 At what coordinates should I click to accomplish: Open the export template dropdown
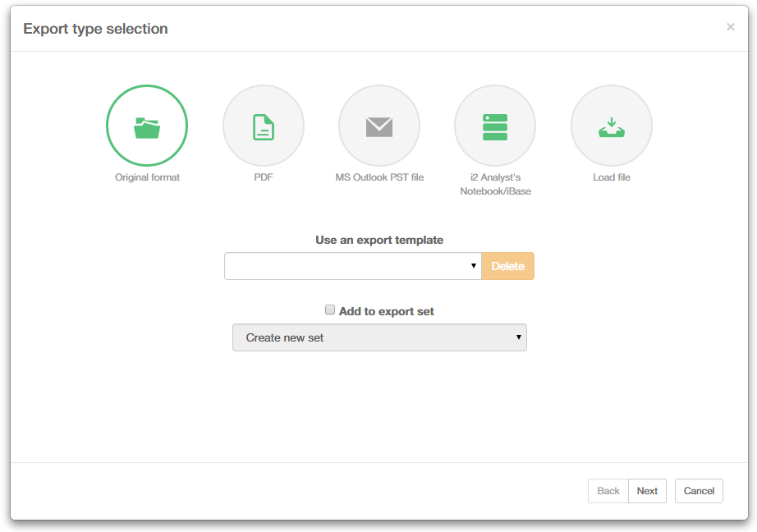pos(353,265)
